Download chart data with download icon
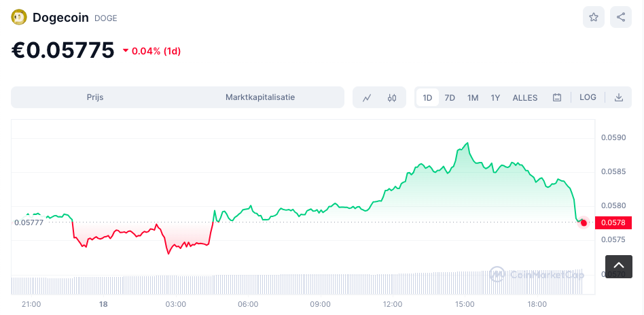This screenshot has width=644, height=315. tap(619, 97)
